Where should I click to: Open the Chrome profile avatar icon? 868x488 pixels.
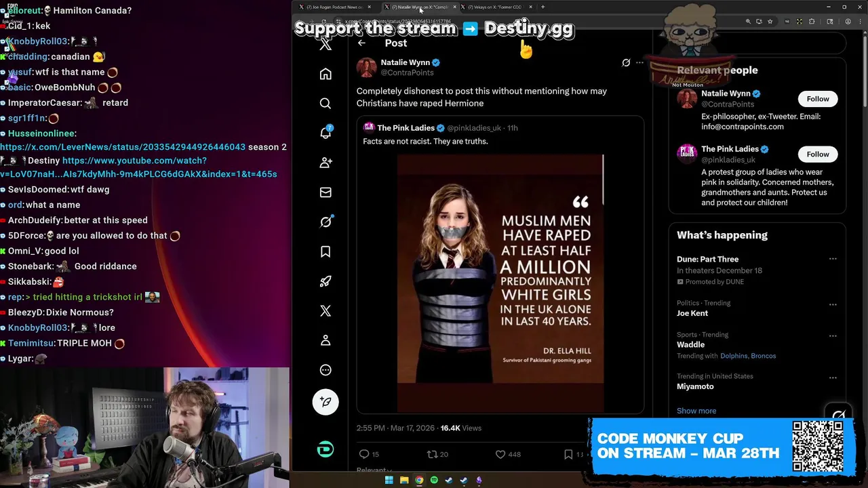point(848,22)
